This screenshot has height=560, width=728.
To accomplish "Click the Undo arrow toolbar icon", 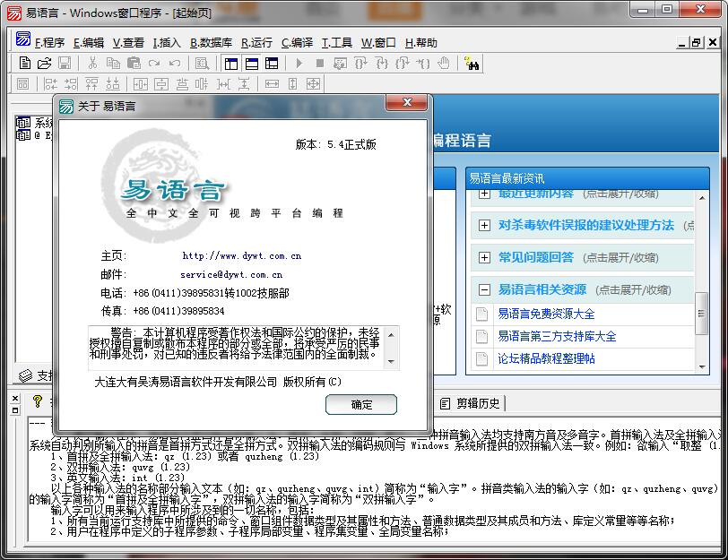I will (x=175, y=63).
